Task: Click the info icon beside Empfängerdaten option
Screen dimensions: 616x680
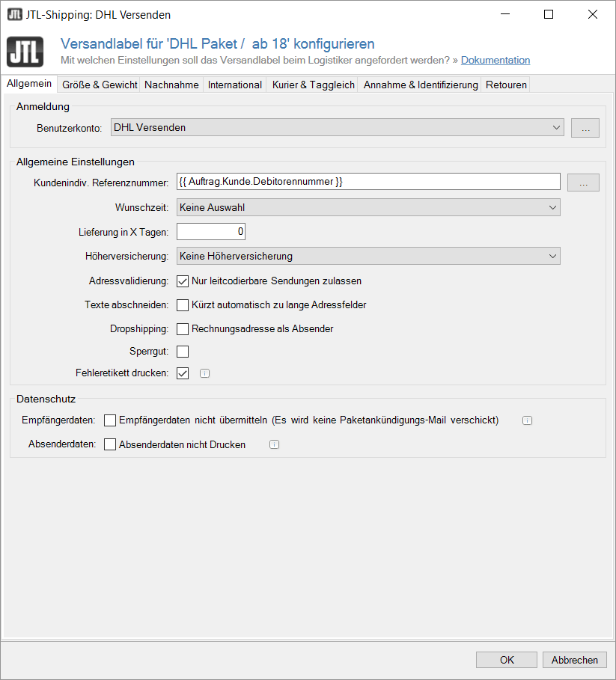Action: coord(527,420)
